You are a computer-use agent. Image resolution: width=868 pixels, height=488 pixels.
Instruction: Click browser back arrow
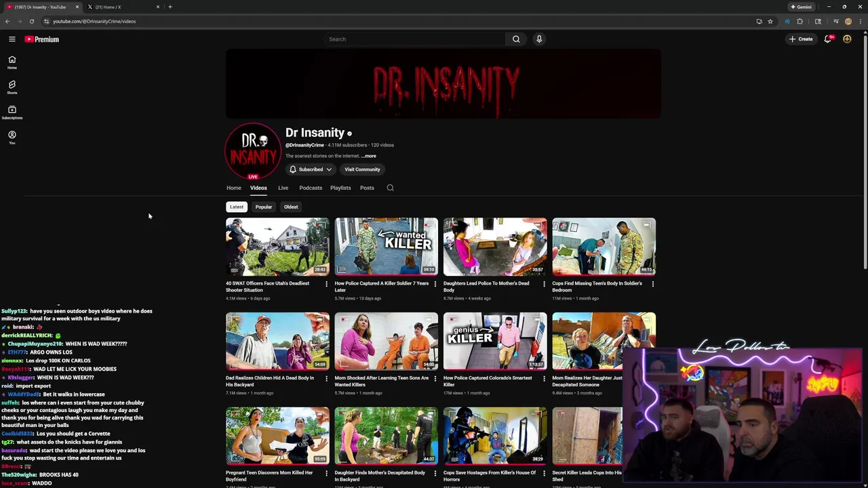pyautogui.click(x=7, y=21)
